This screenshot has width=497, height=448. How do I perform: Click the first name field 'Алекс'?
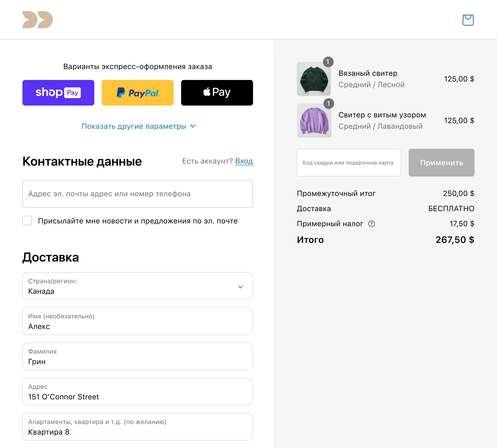click(137, 321)
